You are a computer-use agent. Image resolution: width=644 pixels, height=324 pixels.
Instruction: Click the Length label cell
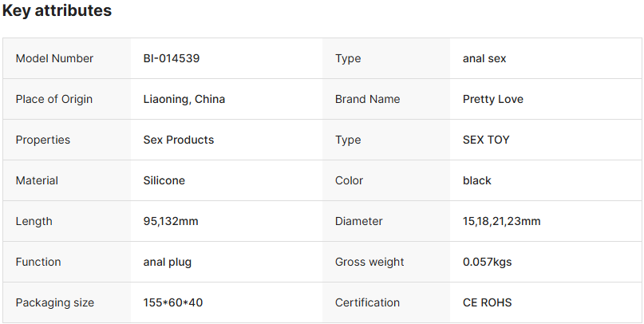(34, 221)
